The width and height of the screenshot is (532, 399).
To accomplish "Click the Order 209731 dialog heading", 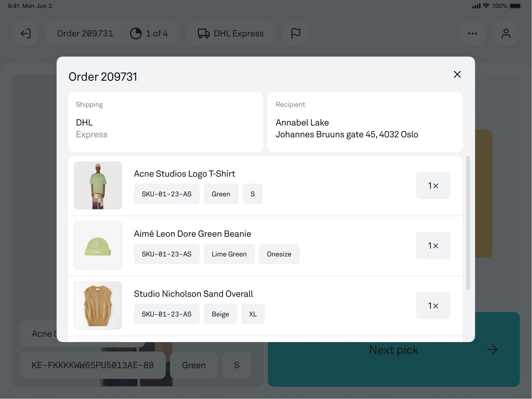I will click(x=103, y=77).
